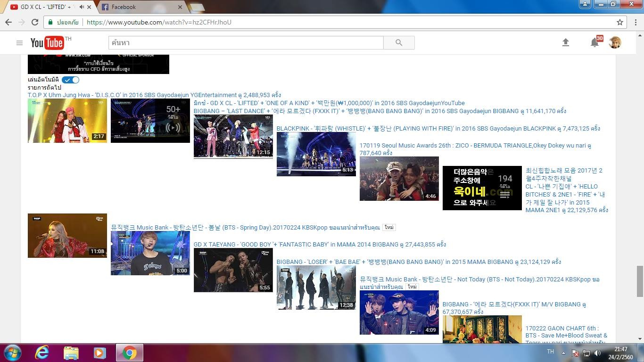The width and height of the screenshot is (644, 362).
Task: Open Windows Media Player on the taskbar
Action: point(99,353)
